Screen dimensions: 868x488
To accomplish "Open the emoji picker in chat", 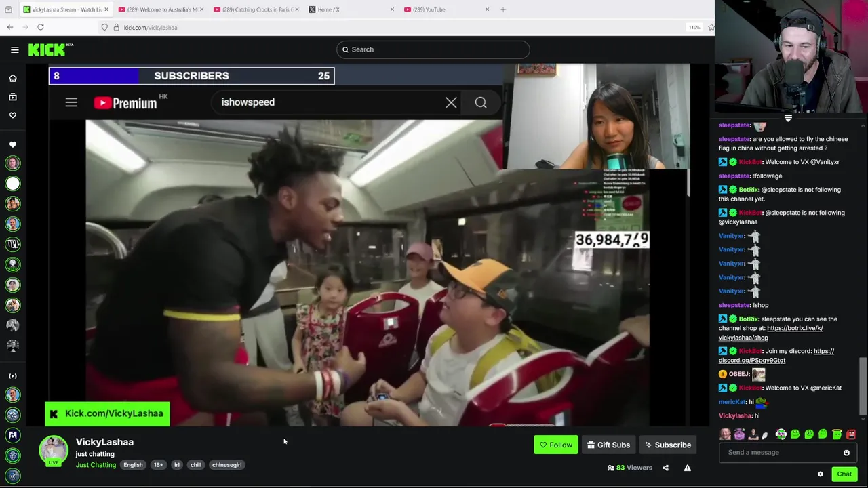I will (x=846, y=453).
